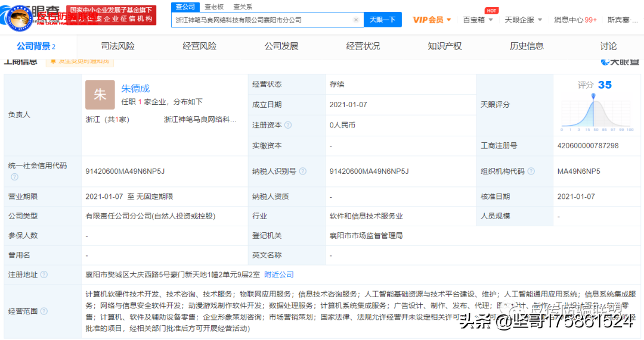
Task: Click 浙江（共1家） region text
Action: coord(107,119)
